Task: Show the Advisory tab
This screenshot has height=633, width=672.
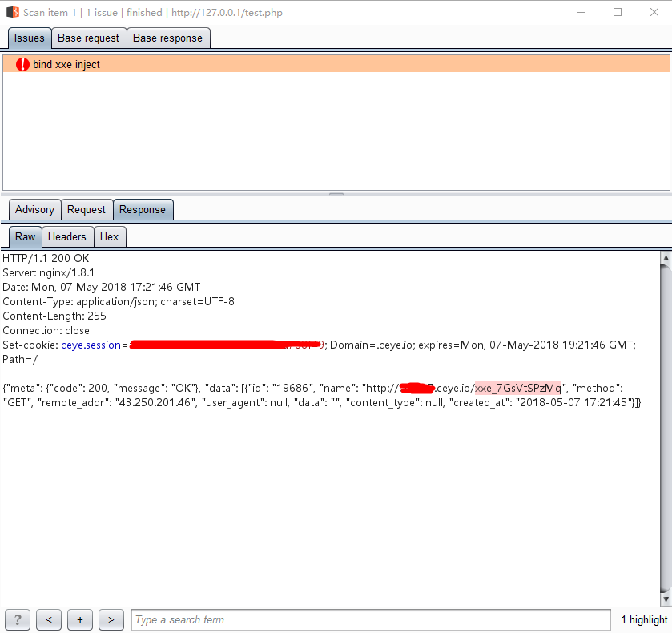Action: 34,210
